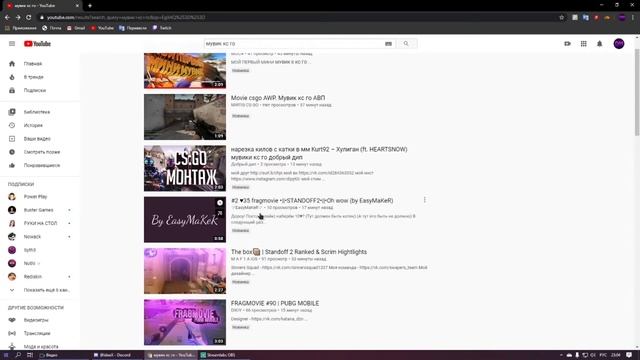Open Windows taskbar search icon
Viewport: 640px width, 360px height.
[18, 355]
